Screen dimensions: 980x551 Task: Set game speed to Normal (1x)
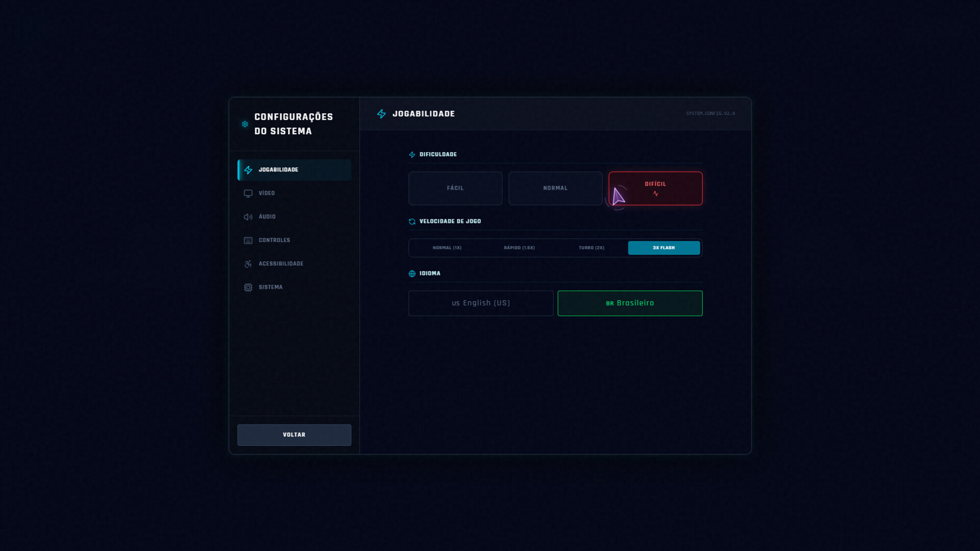click(x=447, y=247)
